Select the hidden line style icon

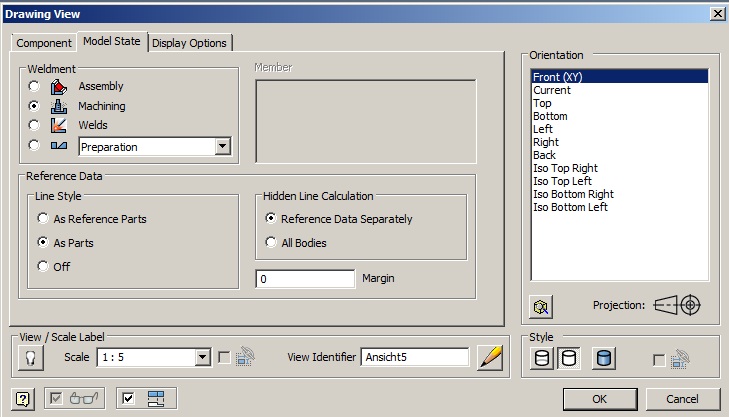click(x=543, y=358)
